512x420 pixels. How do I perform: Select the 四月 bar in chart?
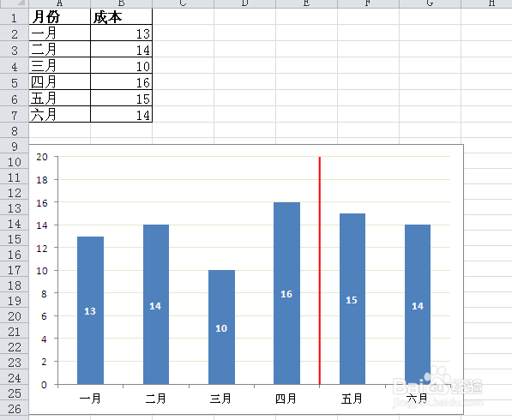[x=286, y=293]
